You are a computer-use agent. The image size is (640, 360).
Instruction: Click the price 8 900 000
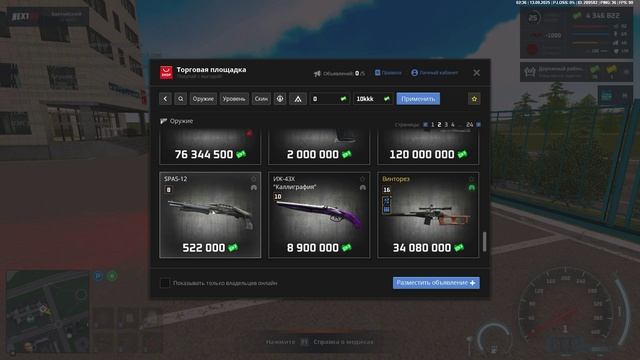[313, 248]
